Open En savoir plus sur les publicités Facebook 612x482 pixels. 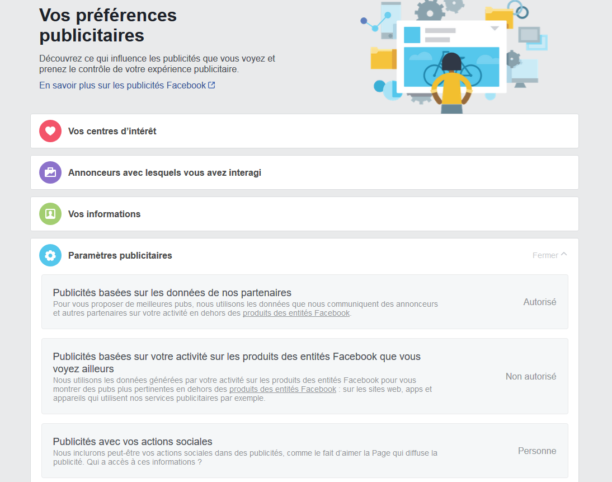(122, 86)
